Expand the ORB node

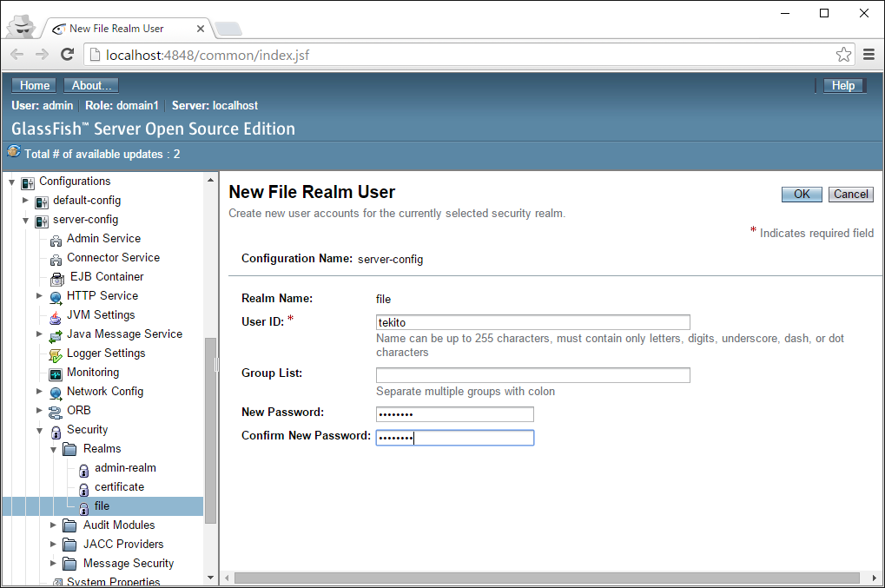coord(39,410)
